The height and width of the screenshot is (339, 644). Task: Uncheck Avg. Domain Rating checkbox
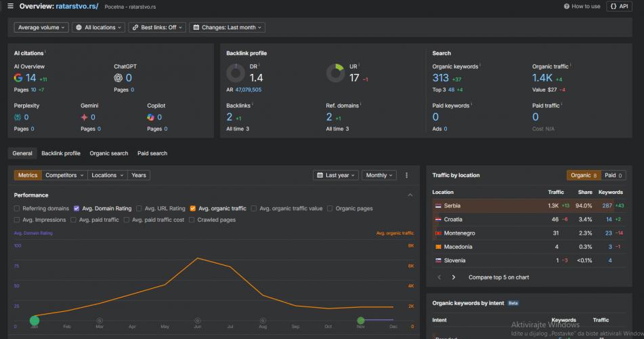pos(77,209)
